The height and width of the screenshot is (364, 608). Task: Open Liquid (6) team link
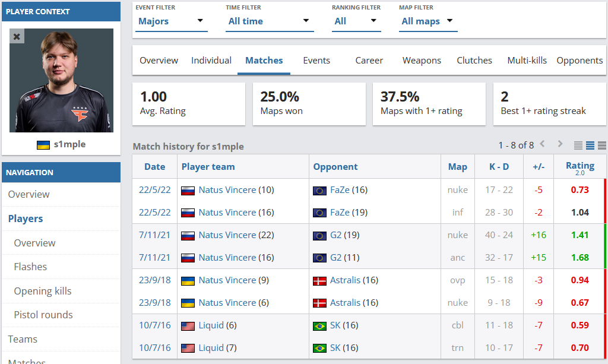211,325
